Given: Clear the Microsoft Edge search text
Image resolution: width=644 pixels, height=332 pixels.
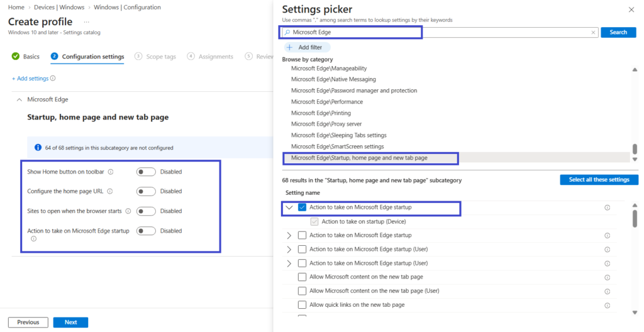Looking at the screenshot, I should [593, 33].
